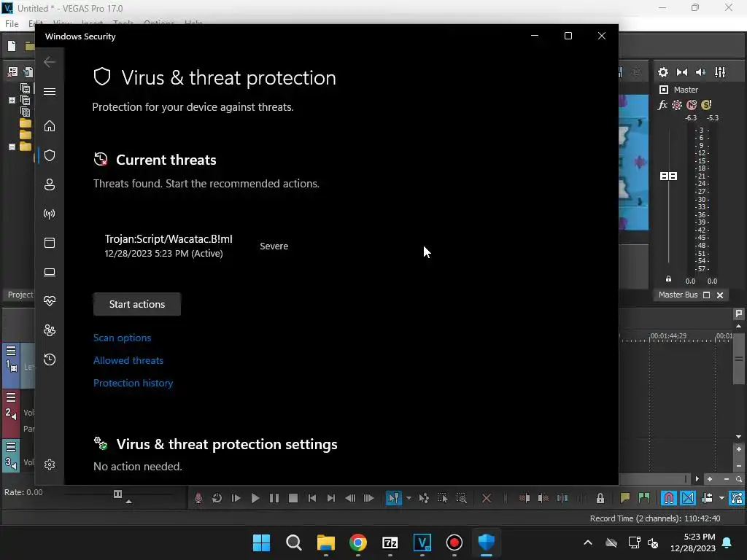Go to project start button

(x=312, y=498)
